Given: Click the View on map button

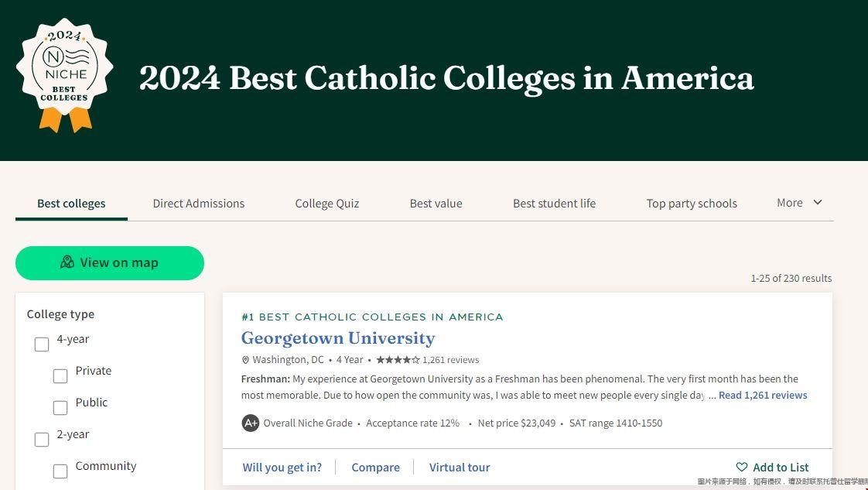Looking at the screenshot, I should click(110, 263).
